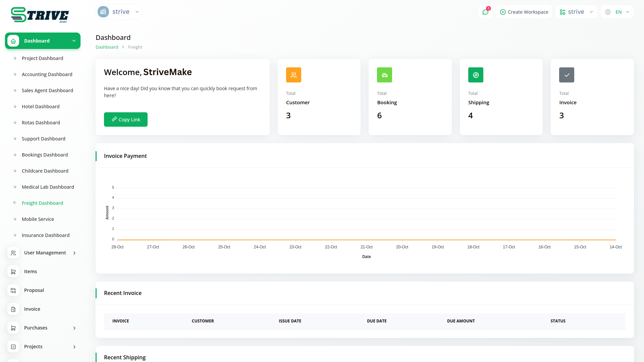Click the Total Invoice checkmark icon
Viewport: 644px width, 362px height.
click(567, 75)
